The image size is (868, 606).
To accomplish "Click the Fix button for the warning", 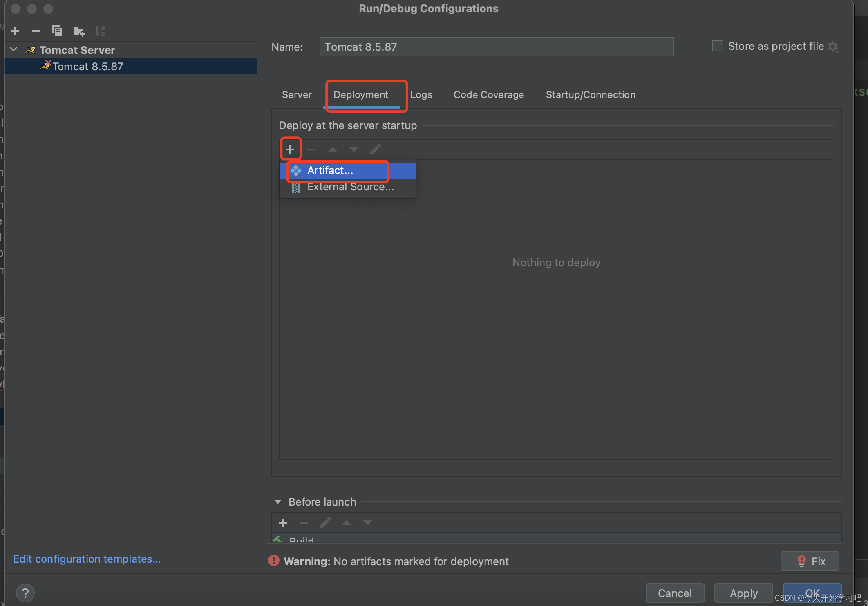I will (x=810, y=561).
